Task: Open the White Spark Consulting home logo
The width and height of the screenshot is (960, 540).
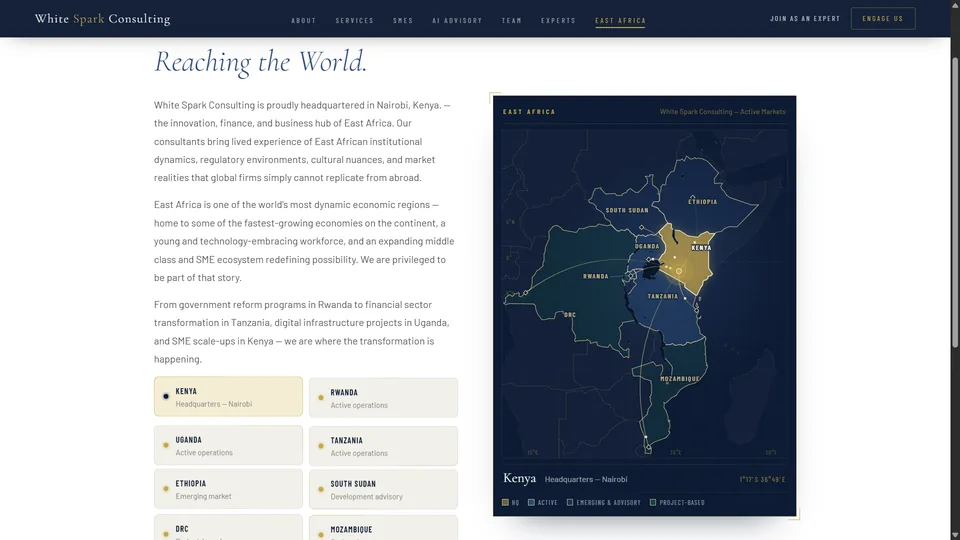Action: click(102, 19)
